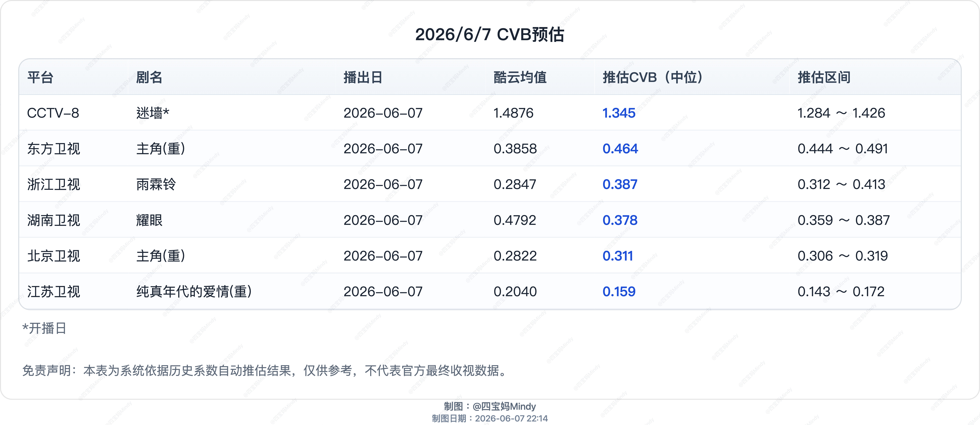
Task: Click '主角(重)' in the 东方卫视 row
Action: (161, 149)
